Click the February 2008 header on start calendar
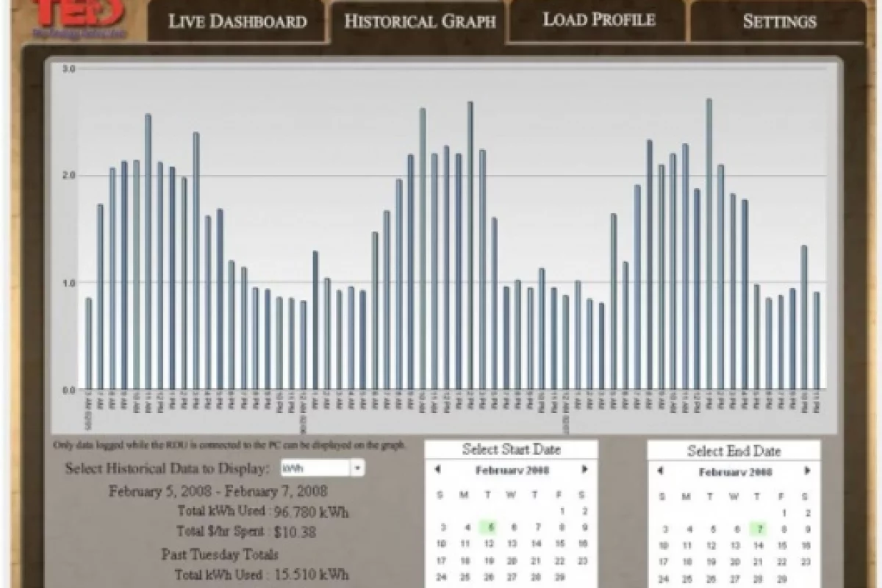The width and height of the screenshot is (882, 588). coord(513,471)
